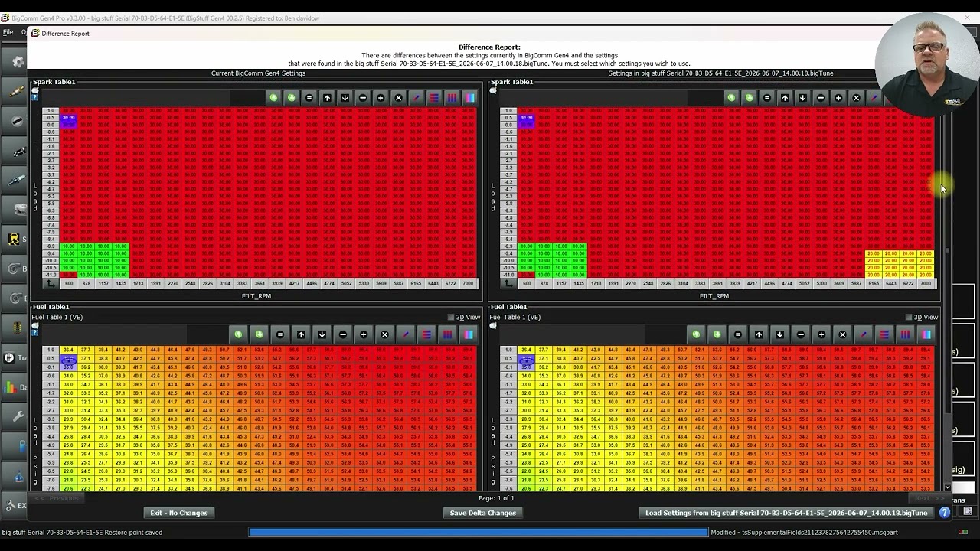Click minus icon in current Fuel Table1 toolbar
Image resolution: width=980 pixels, height=551 pixels.
click(343, 334)
